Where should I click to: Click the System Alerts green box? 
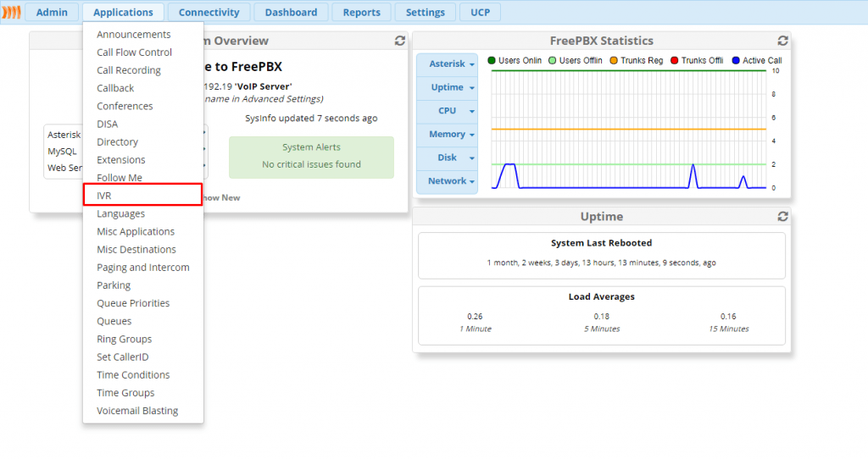[x=311, y=157]
